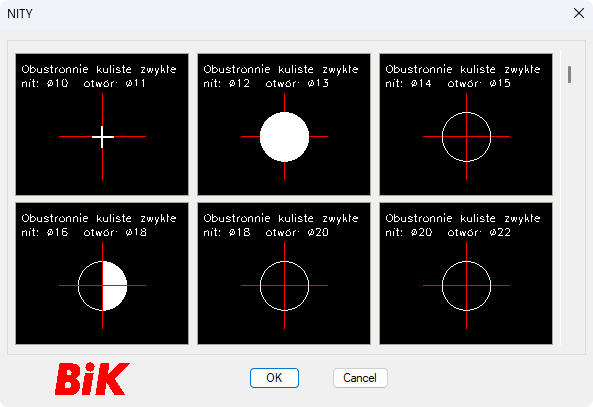Dismiss the dialog using Cancel

click(x=360, y=378)
